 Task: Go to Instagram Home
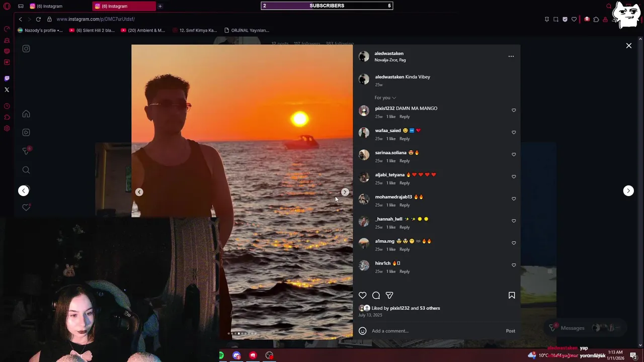26,114
